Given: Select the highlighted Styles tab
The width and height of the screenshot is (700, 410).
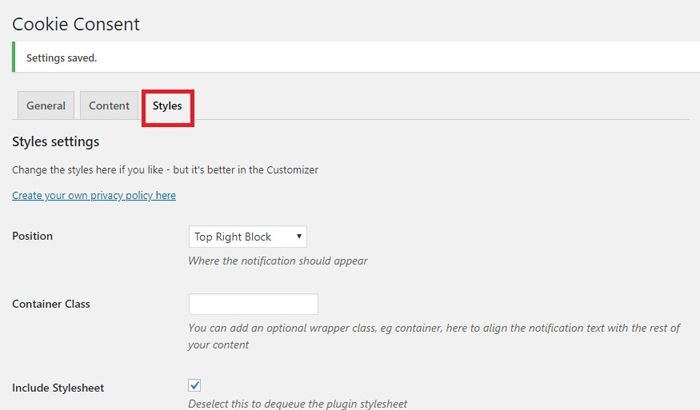Looking at the screenshot, I should point(167,106).
